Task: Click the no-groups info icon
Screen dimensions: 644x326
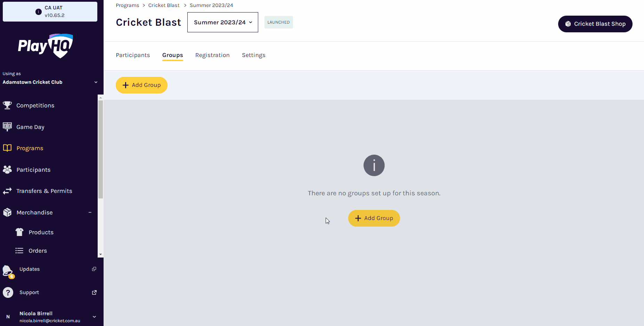Action: pos(374,165)
